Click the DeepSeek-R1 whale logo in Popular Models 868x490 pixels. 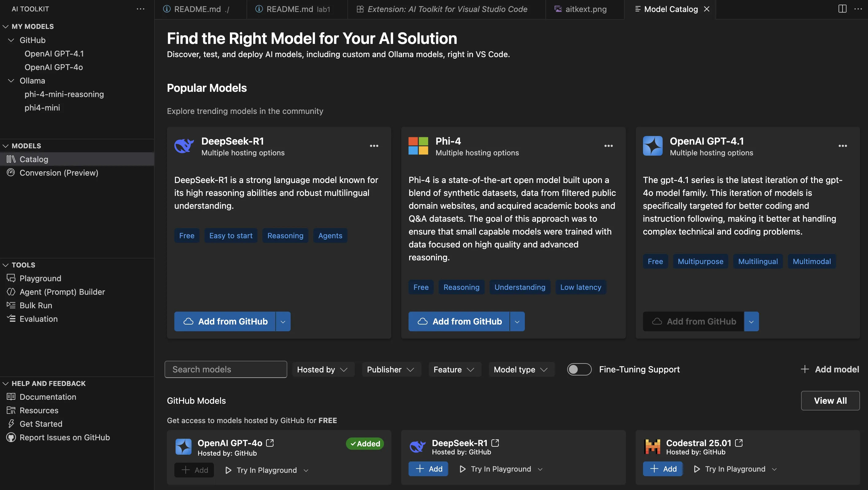pos(184,146)
